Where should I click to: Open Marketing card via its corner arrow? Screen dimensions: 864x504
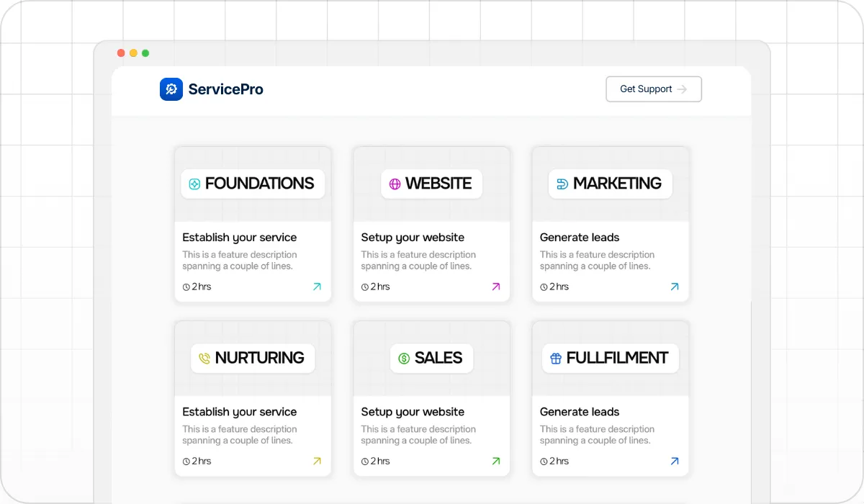coord(675,287)
